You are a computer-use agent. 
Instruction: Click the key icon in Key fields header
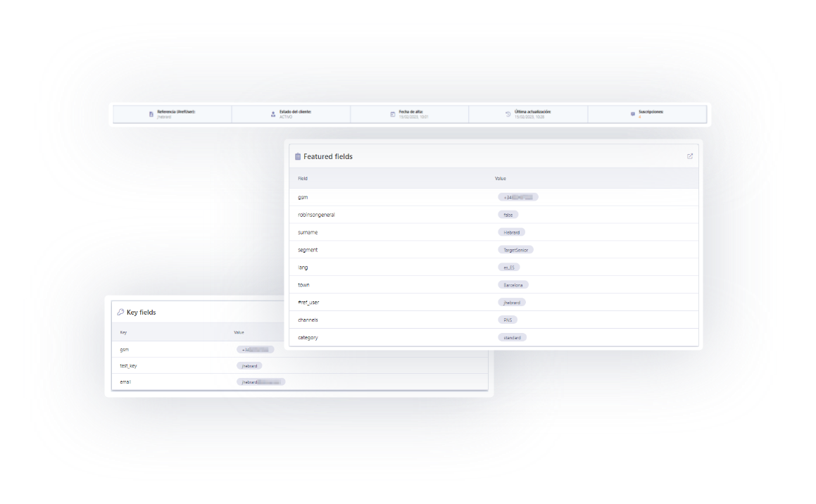pos(120,312)
